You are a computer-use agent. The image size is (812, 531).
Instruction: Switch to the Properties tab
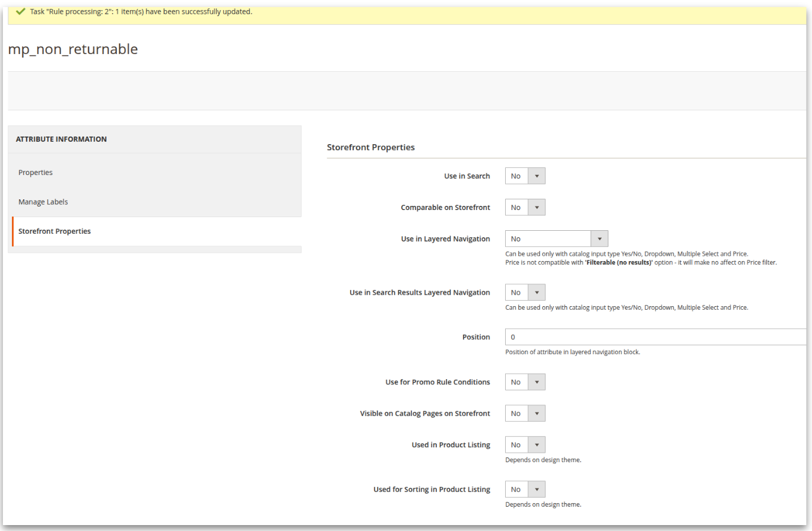(x=36, y=172)
